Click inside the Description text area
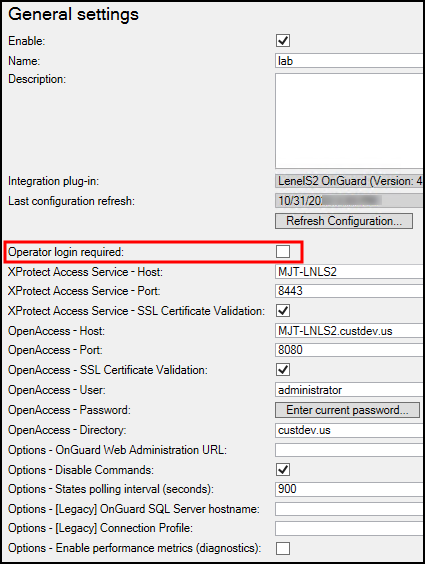The width and height of the screenshot is (425, 564). (x=349, y=121)
